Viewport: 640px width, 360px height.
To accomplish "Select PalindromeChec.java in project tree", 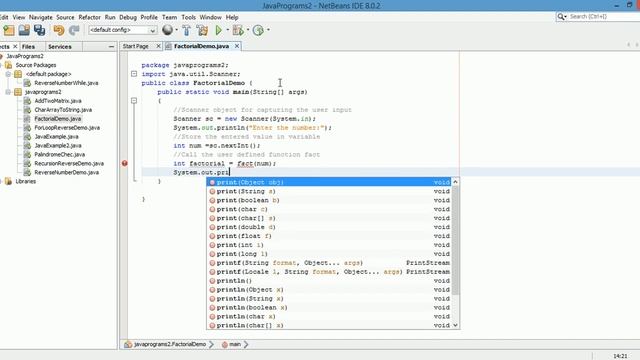I will (x=60, y=155).
